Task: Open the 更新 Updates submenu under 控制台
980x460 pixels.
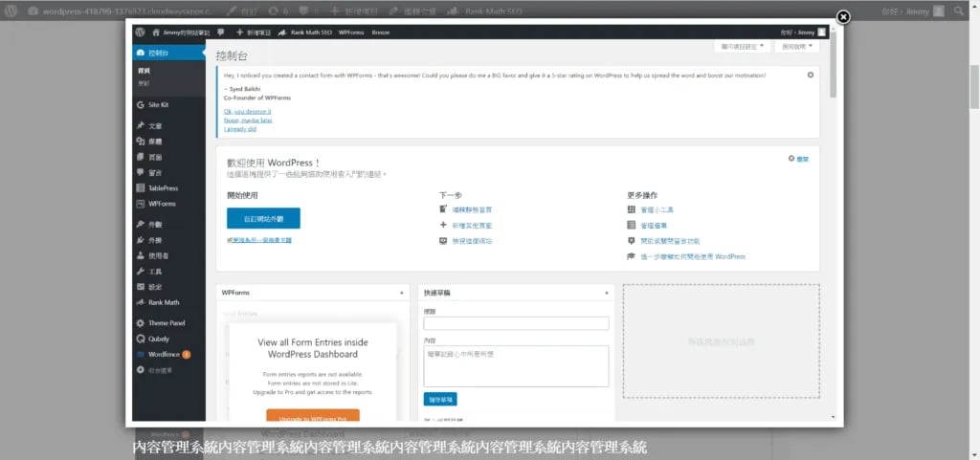Action: (144, 83)
